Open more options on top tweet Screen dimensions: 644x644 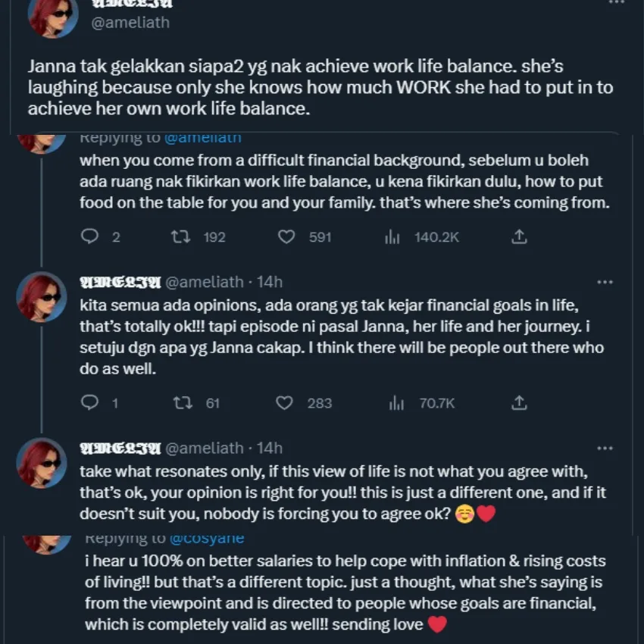617,3
